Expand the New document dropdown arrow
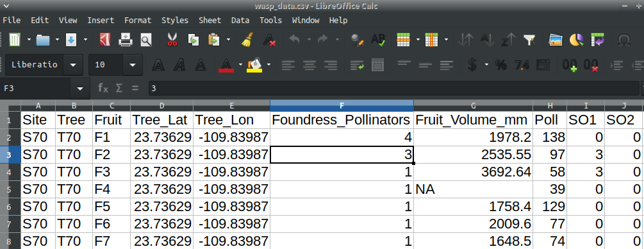This screenshot has height=249, width=644. coord(29,40)
